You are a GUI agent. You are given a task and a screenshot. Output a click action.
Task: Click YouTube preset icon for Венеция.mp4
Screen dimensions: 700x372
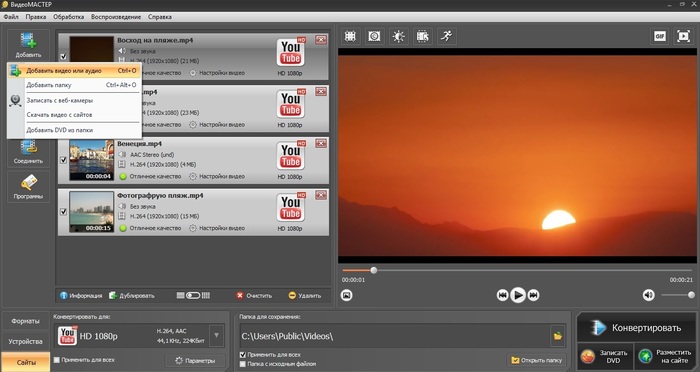coord(291,156)
